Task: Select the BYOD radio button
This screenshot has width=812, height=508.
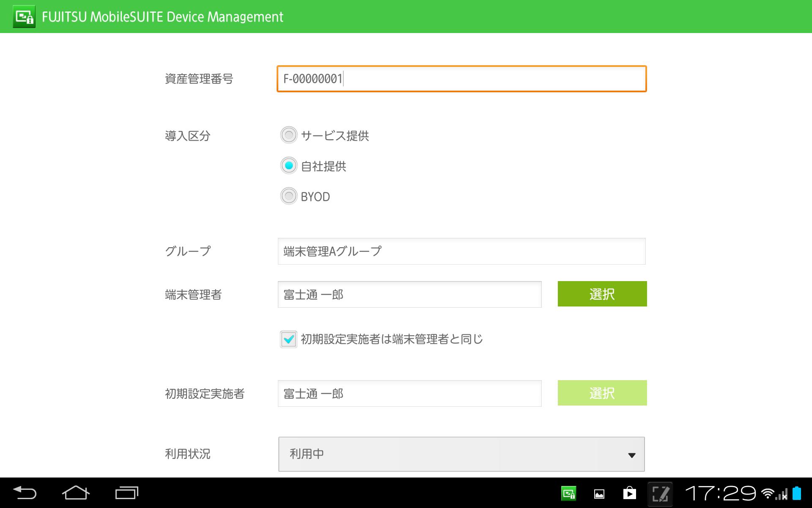Action: coord(289,196)
